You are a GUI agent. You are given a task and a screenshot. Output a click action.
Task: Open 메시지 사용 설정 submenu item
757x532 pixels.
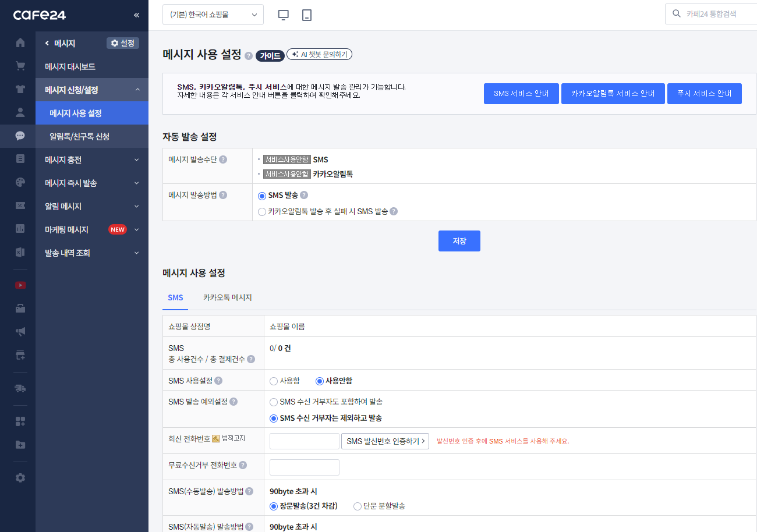pyautogui.click(x=92, y=113)
